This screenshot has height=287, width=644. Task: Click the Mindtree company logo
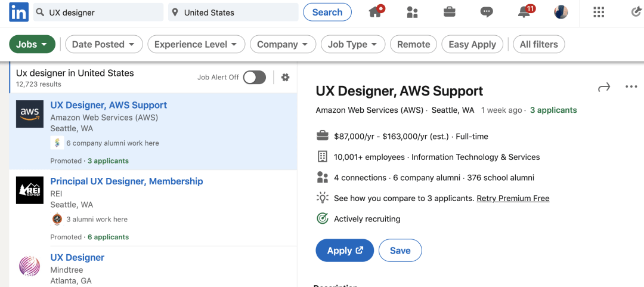(x=30, y=266)
